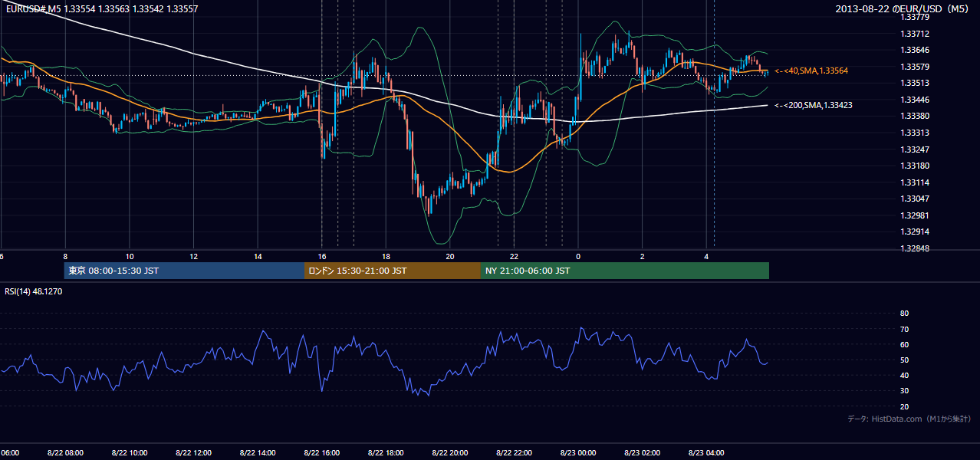This screenshot has height=460, width=980.
Task: Click the orange "<-<40,SMA,1.33564" label
Action: pos(811,71)
